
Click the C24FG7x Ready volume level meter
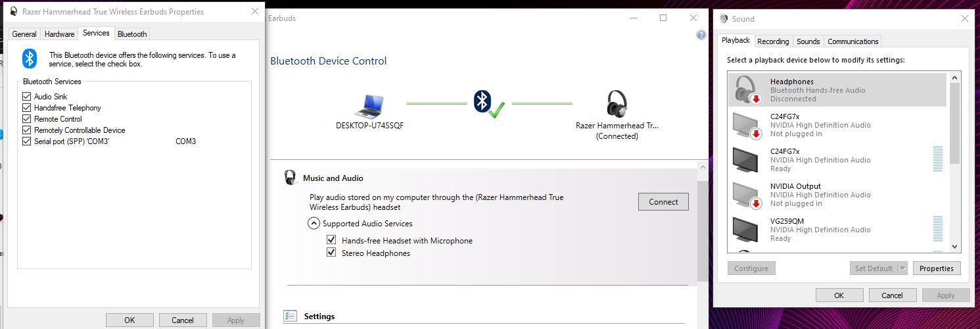[938, 160]
